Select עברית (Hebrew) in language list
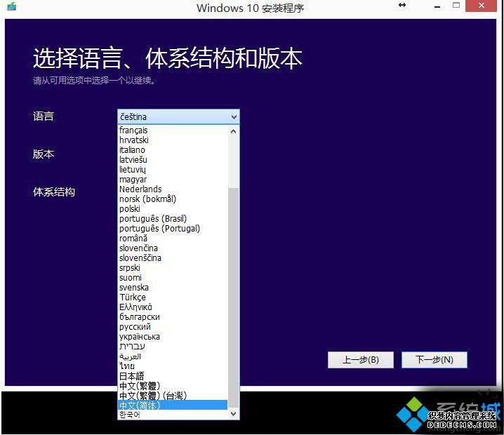Screen dimensions: 504x435 click(173, 347)
